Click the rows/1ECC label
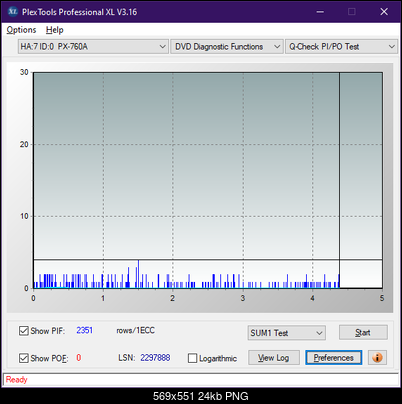Viewport: 402px width, 404px height. 135,330
